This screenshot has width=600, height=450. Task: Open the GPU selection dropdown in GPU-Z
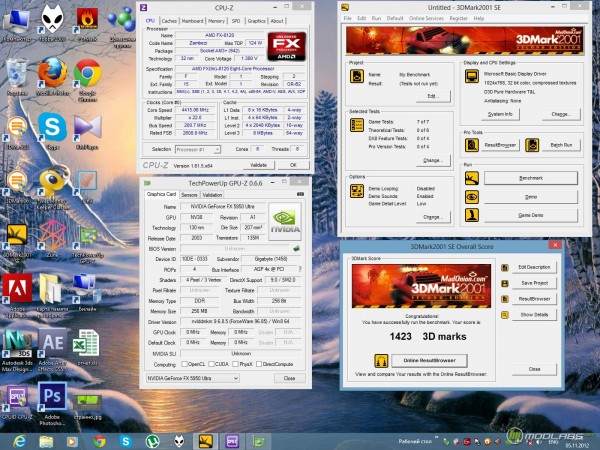pos(192,378)
